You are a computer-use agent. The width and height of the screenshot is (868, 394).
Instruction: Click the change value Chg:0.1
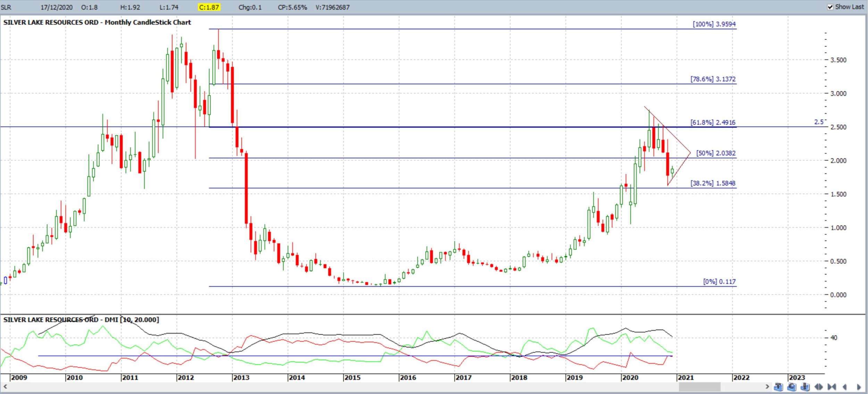click(x=250, y=7)
